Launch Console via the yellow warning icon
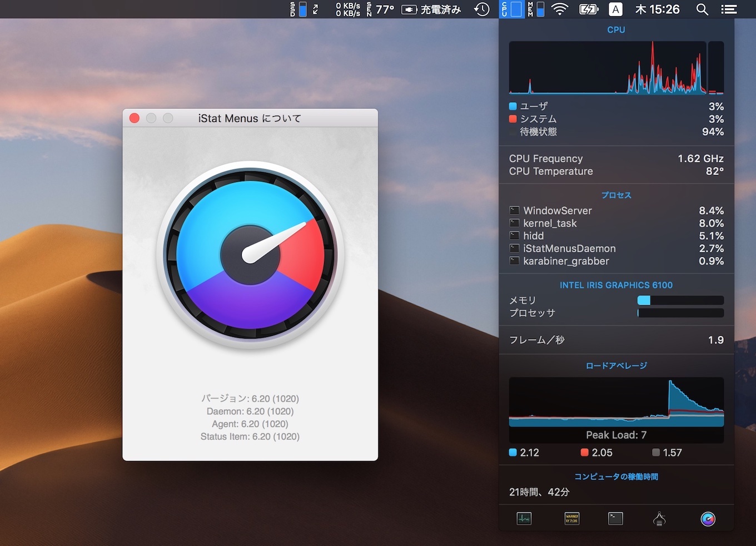756x546 pixels. click(571, 519)
